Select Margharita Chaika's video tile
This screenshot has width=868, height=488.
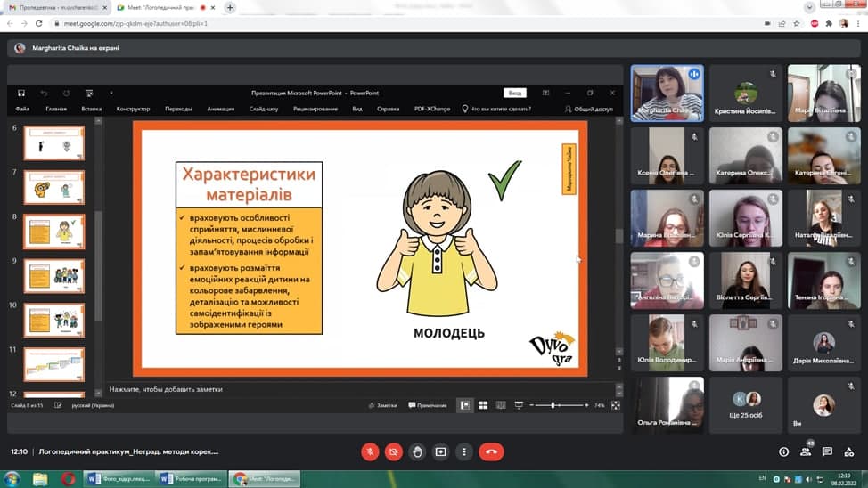click(667, 93)
